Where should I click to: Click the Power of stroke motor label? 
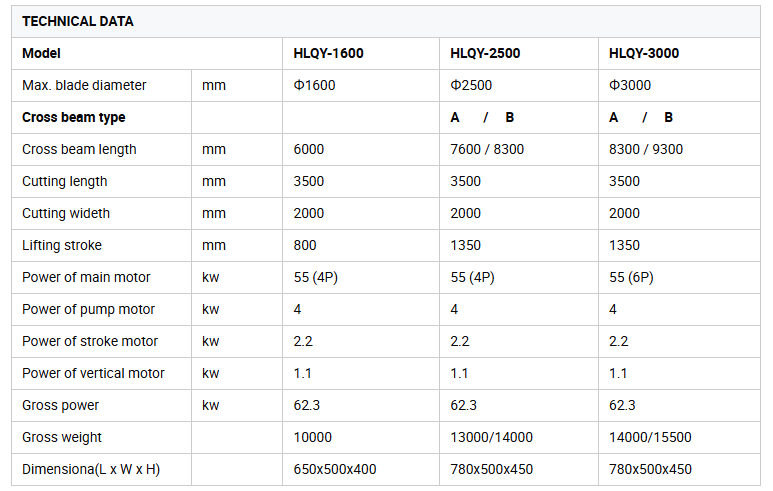90,341
